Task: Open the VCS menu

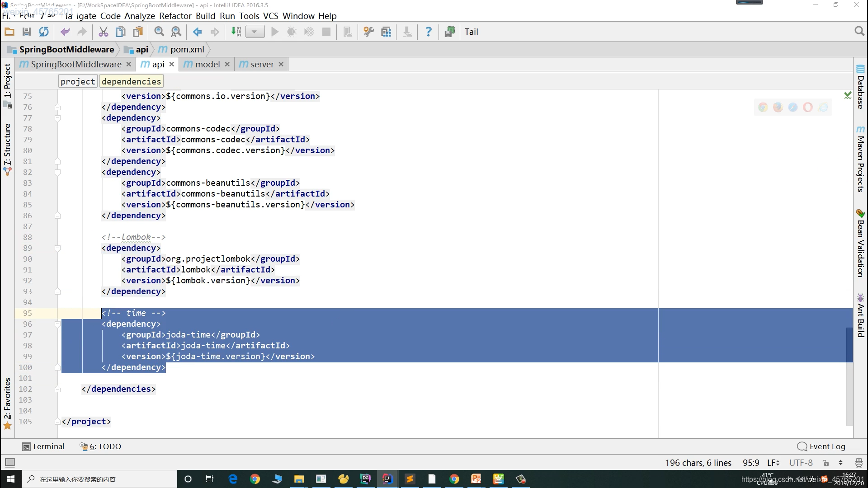Action: tap(271, 16)
